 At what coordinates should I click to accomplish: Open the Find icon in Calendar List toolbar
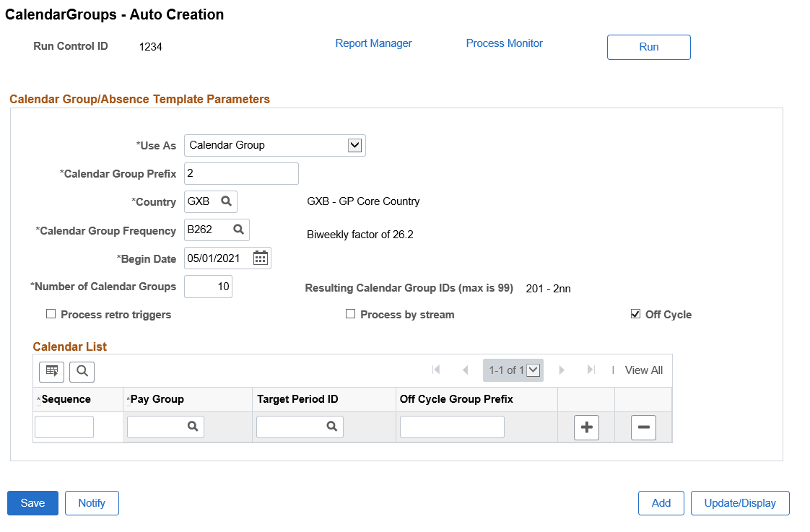[82, 371]
